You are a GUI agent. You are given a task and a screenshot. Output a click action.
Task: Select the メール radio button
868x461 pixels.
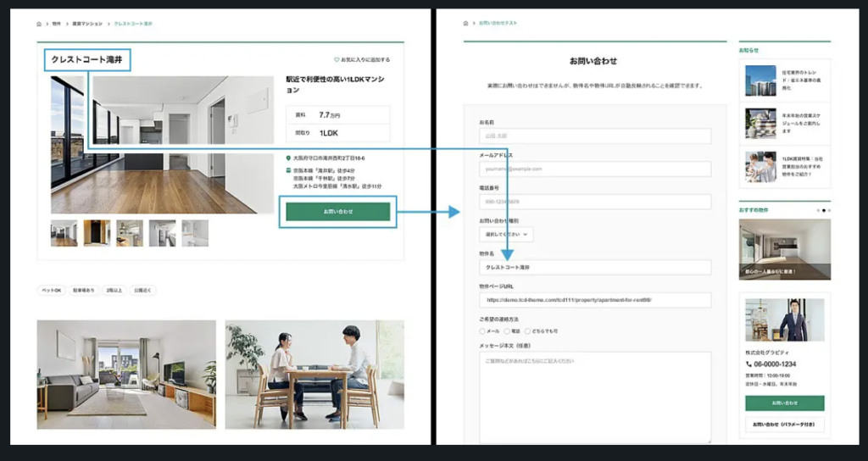[482, 331]
